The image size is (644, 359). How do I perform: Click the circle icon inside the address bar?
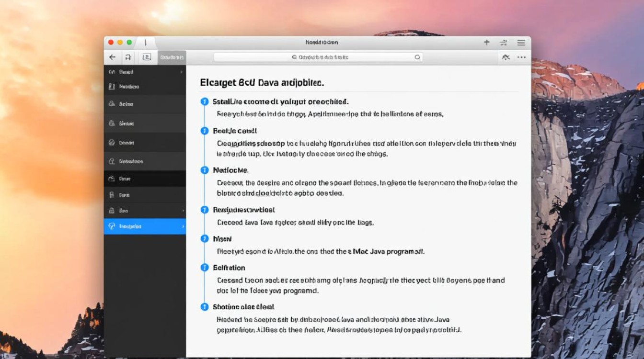pos(417,57)
